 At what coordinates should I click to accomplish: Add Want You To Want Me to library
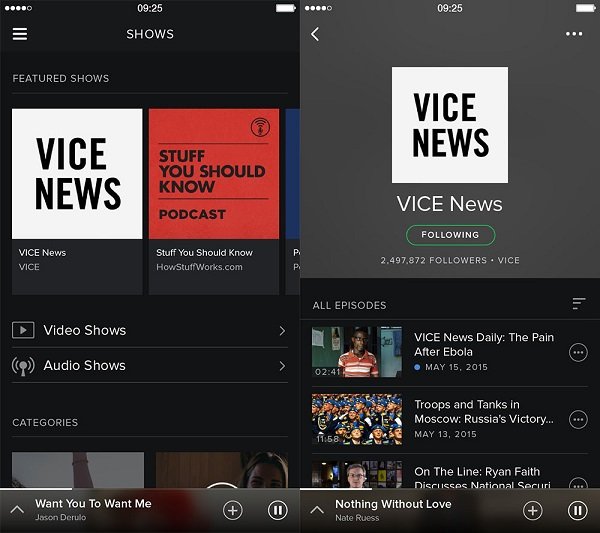233,510
